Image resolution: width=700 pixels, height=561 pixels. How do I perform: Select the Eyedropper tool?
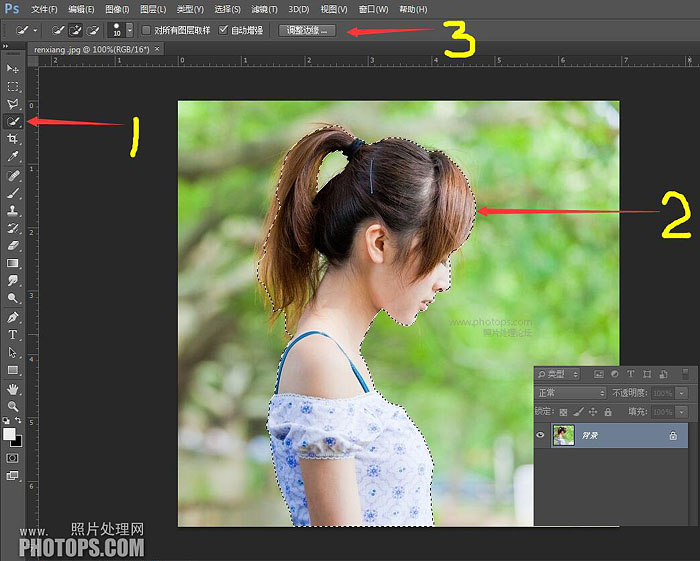tap(12, 156)
